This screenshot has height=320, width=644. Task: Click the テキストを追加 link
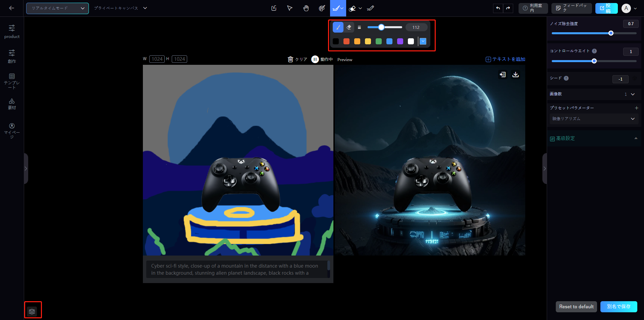(x=505, y=59)
